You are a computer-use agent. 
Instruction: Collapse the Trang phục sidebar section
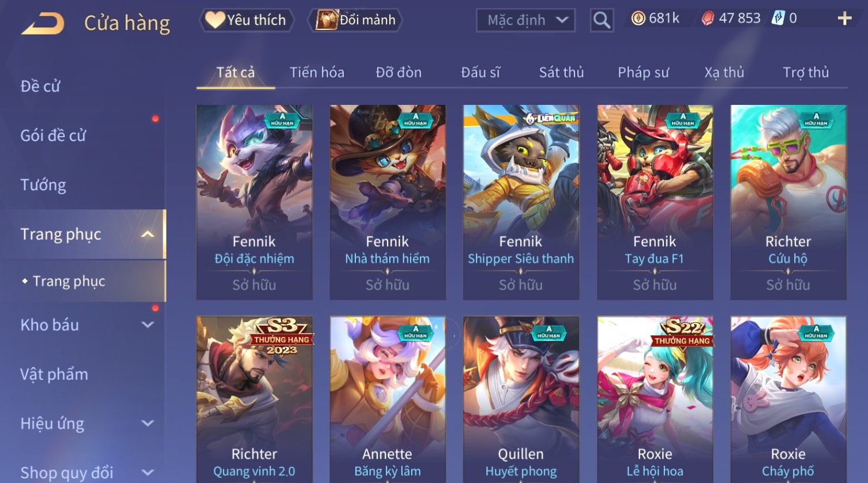pos(148,234)
